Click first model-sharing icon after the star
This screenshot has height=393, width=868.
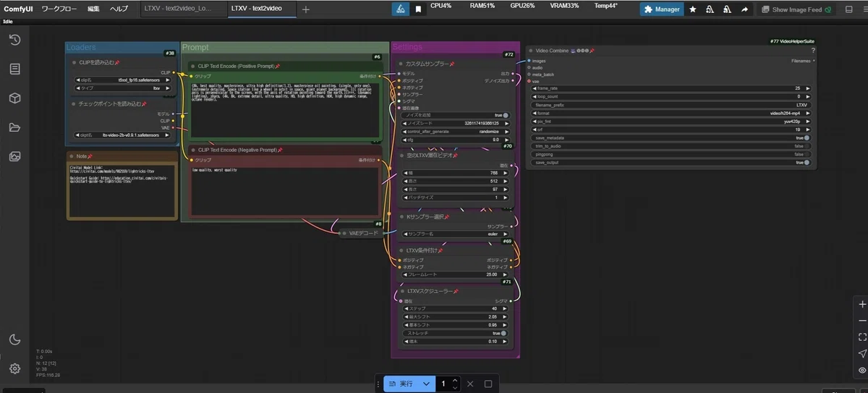pos(710,9)
